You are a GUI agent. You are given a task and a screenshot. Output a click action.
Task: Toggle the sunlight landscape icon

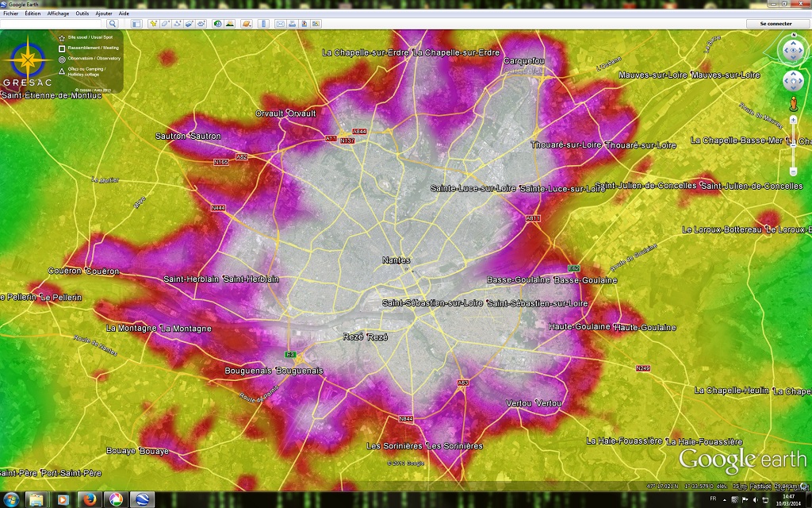(229, 23)
